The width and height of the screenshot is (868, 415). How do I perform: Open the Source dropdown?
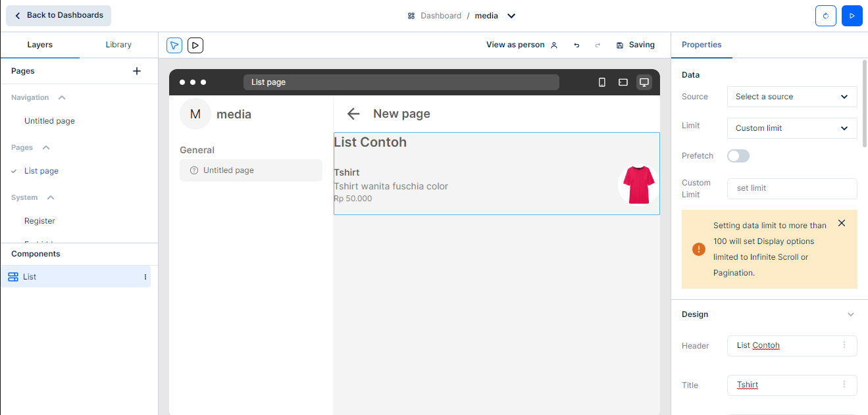coord(792,97)
